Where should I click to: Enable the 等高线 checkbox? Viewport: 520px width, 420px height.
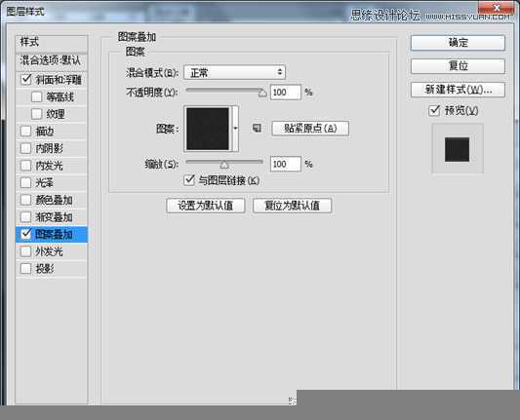tap(36, 96)
